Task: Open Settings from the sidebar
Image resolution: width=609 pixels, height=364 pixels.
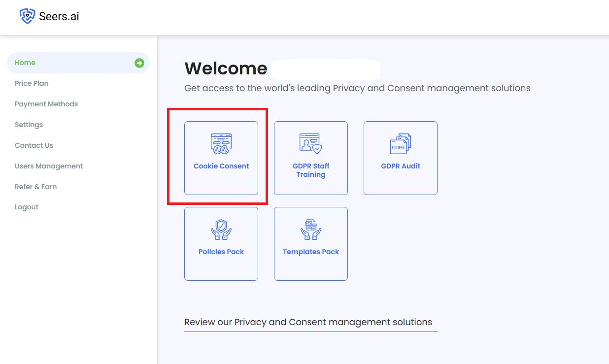Action: (29, 125)
